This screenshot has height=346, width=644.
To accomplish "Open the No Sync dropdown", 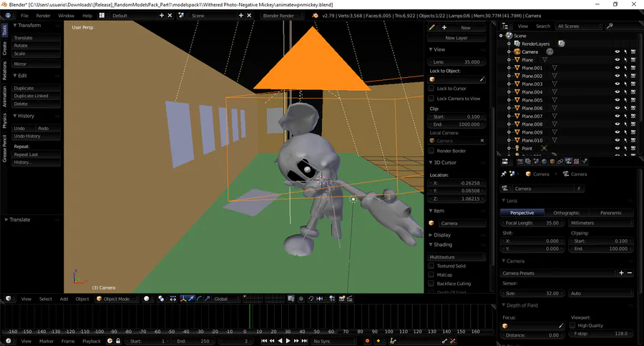I will [x=334, y=341].
